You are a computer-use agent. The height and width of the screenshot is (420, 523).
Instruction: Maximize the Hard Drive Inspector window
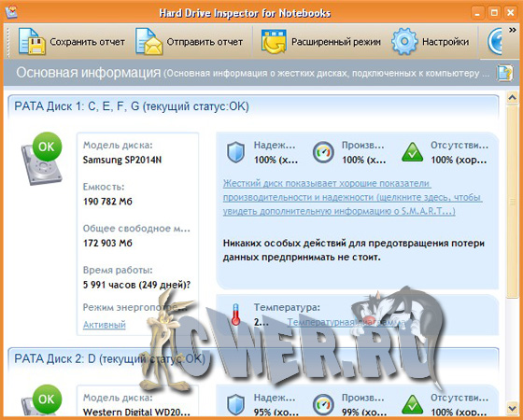(x=494, y=13)
